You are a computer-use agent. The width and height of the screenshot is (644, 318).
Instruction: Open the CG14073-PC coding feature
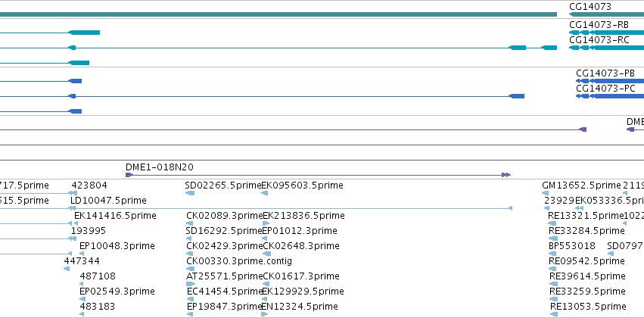coord(610,96)
